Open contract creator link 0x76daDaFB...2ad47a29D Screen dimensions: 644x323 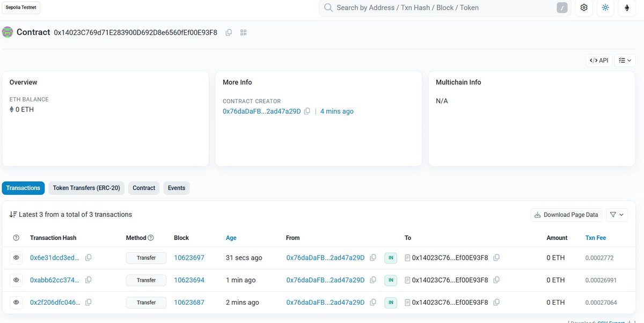click(x=262, y=111)
